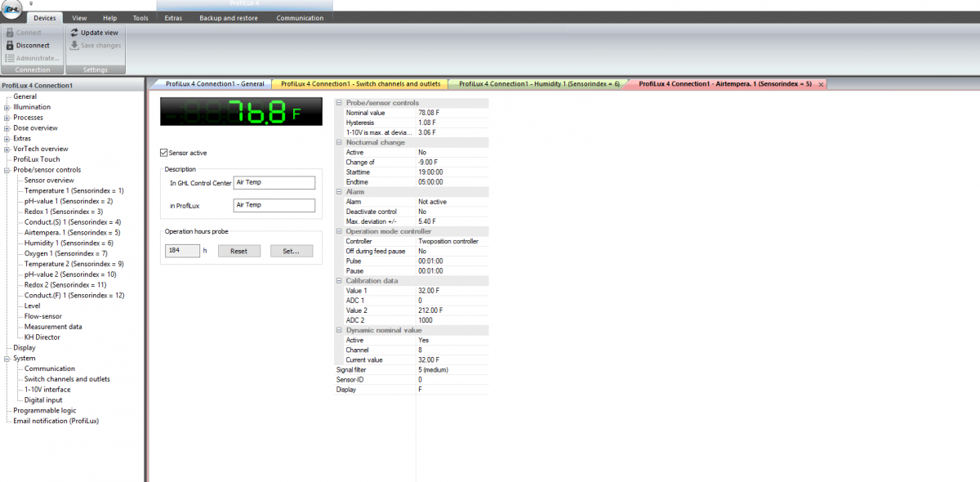Expand the Extras tree node

(7, 139)
